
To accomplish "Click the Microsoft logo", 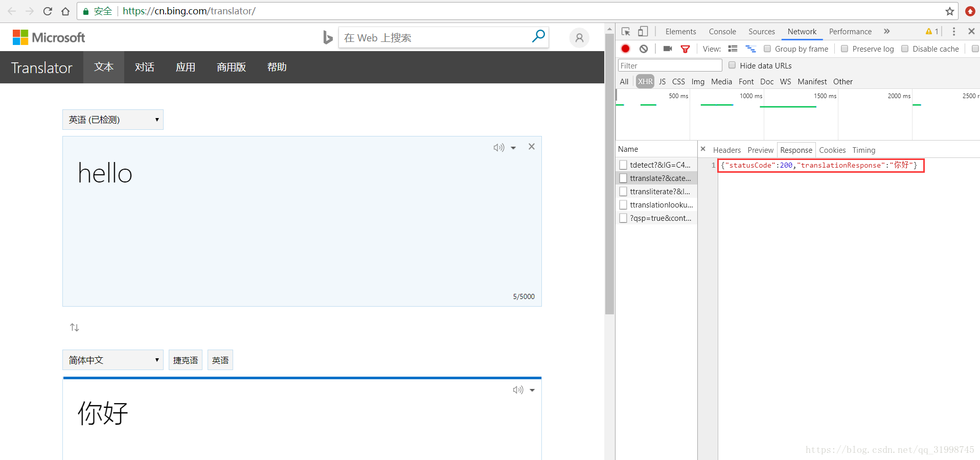I will [x=49, y=37].
